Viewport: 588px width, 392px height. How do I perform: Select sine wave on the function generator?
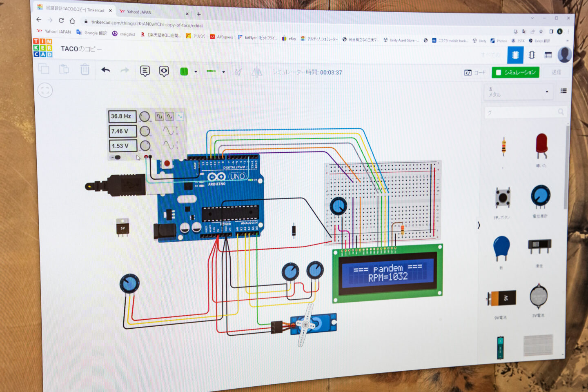[169, 117]
